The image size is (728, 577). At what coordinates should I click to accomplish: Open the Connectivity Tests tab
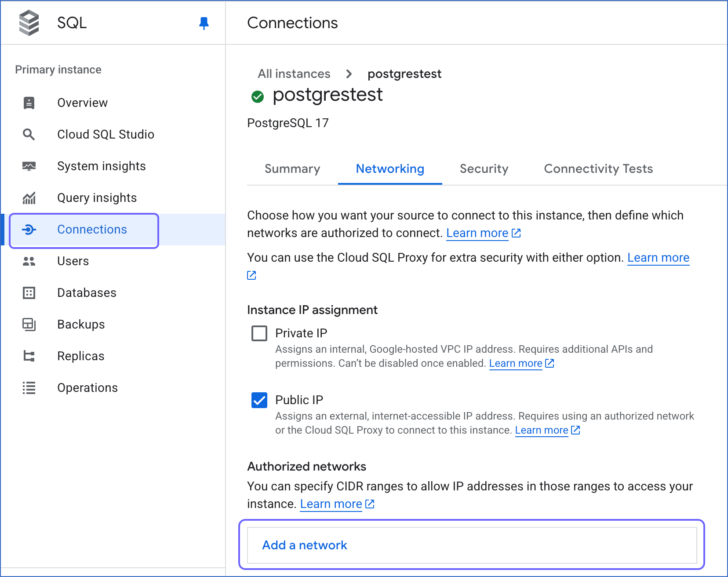(598, 169)
